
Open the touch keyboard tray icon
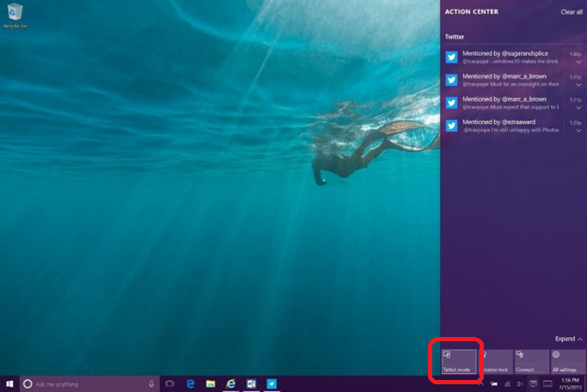click(x=547, y=384)
